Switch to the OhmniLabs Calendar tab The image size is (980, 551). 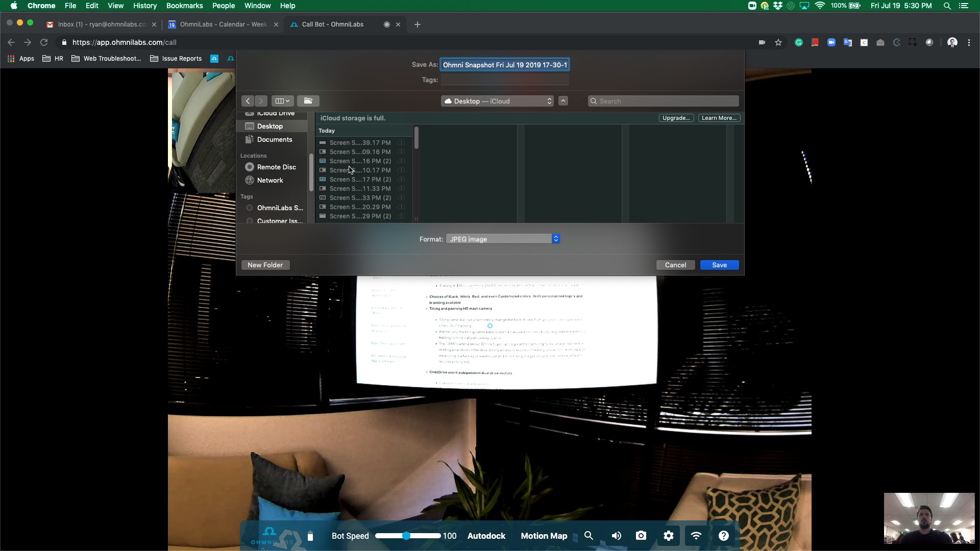click(x=223, y=24)
